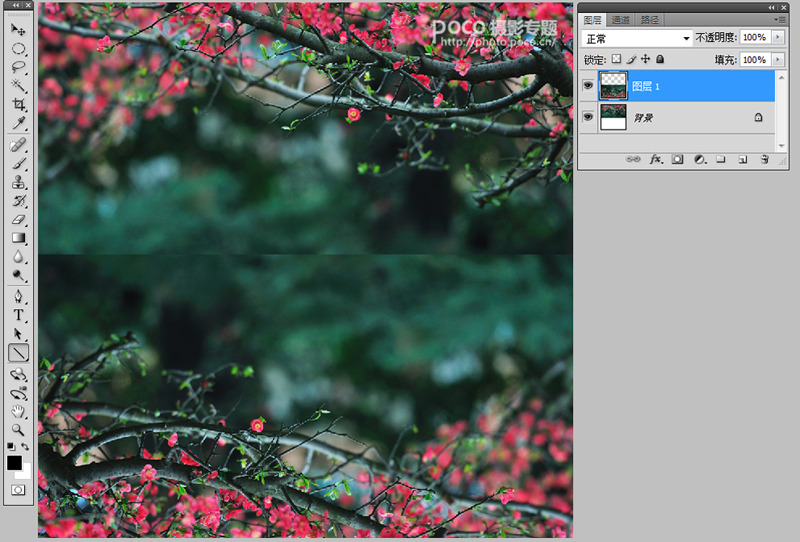Open the foreground color picker
The height and width of the screenshot is (542, 800).
14,462
